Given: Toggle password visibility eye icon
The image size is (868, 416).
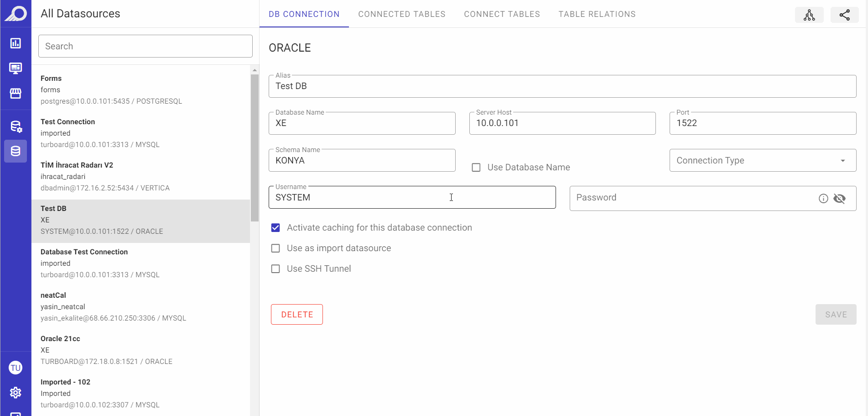Looking at the screenshot, I should click(839, 199).
